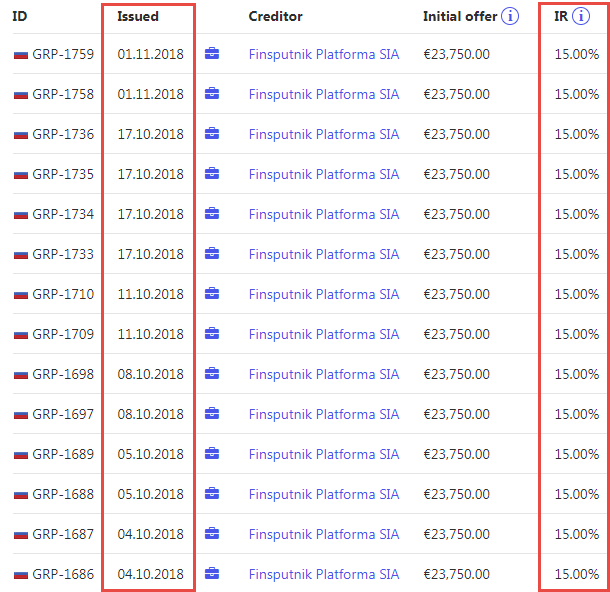The height and width of the screenshot is (592, 610).
Task: Click €23,750.00 offer in GRP-1698 row
Action: click(x=456, y=375)
